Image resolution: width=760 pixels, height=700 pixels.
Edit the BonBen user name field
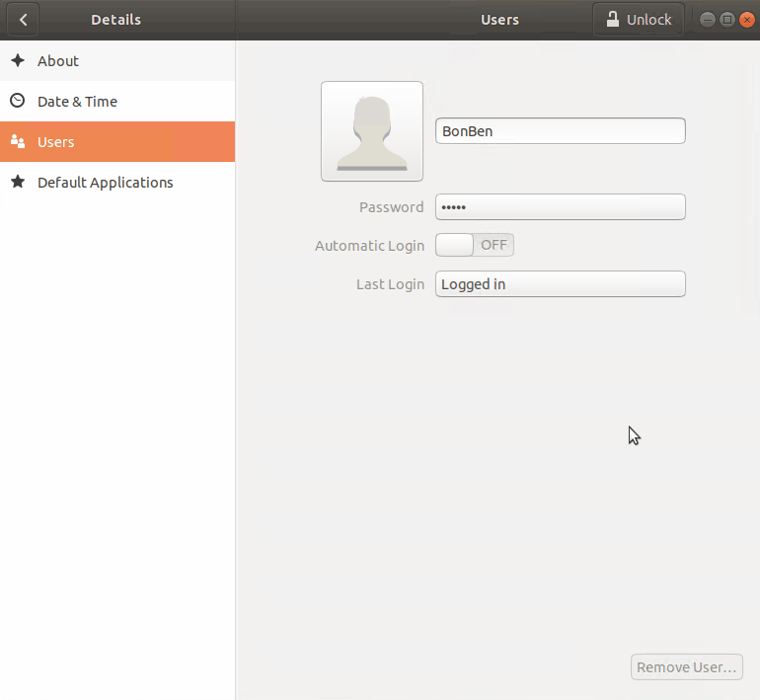click(561, 131)
